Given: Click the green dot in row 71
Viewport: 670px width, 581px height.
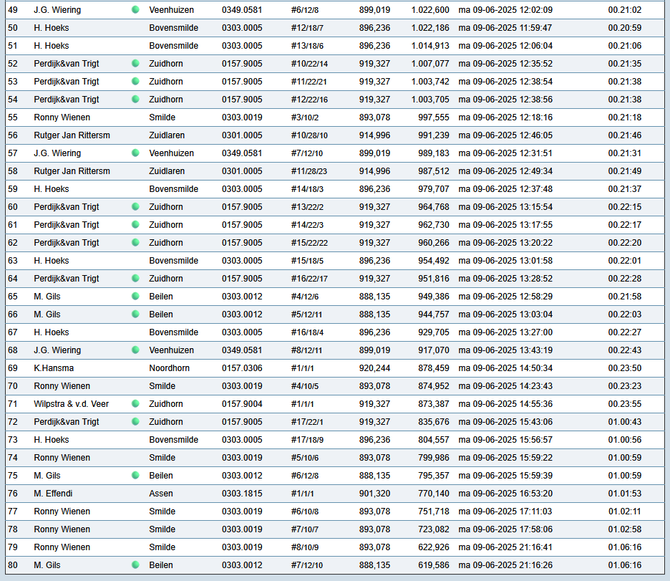Looking at the screenshot, I should (x=135, y=404).
